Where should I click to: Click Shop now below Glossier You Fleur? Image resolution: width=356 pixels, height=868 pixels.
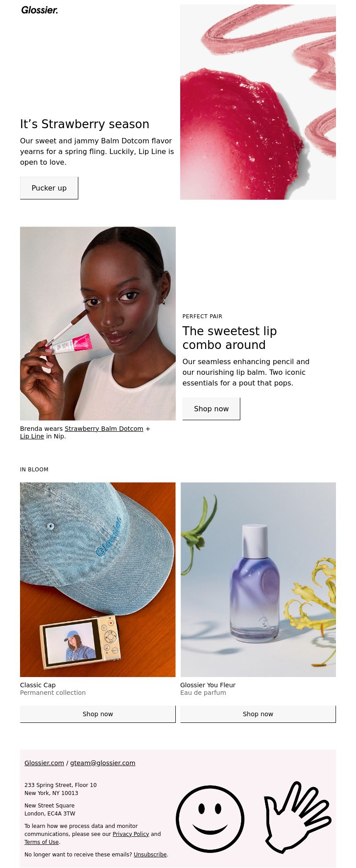click(x=258, y=714)
